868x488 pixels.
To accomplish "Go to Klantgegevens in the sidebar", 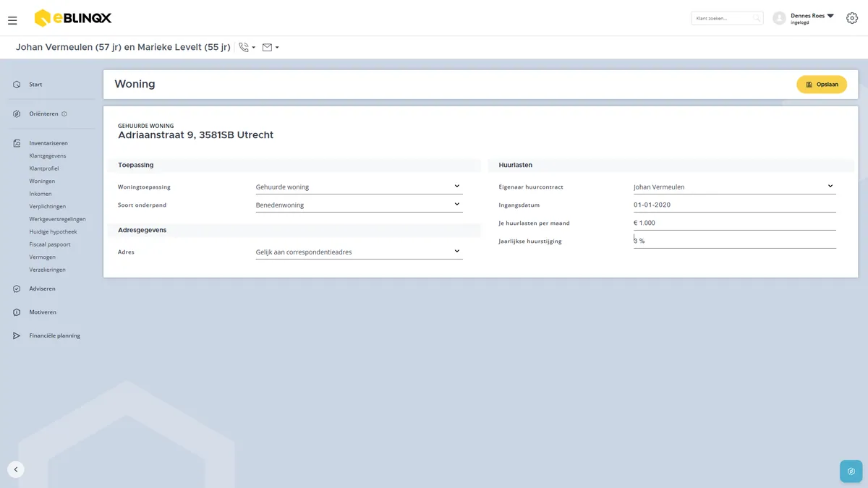I will [x=48, y=155].
